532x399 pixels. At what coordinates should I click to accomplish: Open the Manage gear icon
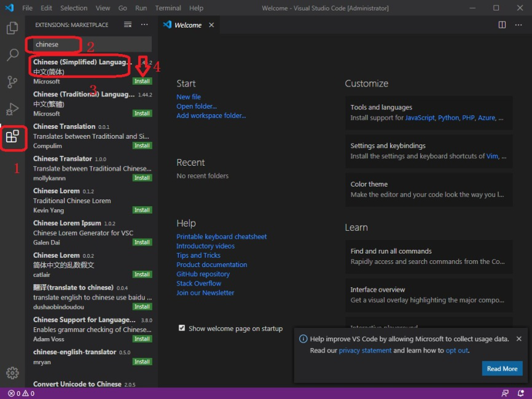[x=12, y=373]
